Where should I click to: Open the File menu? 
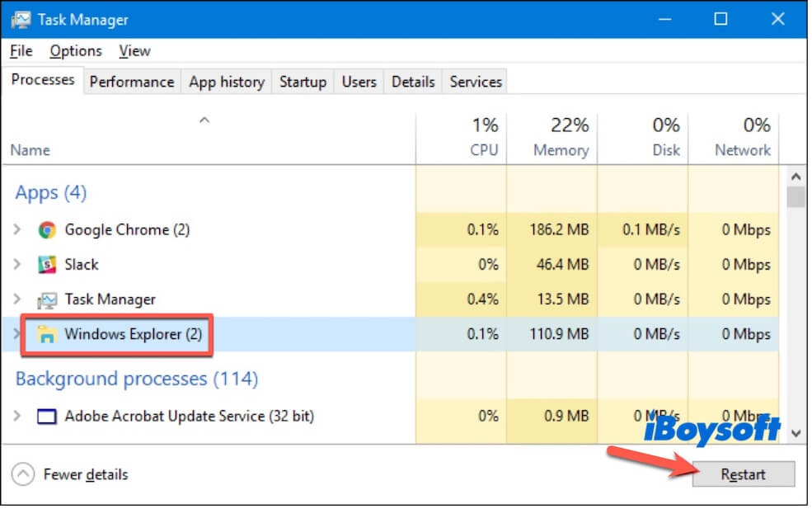coord(21,51)
